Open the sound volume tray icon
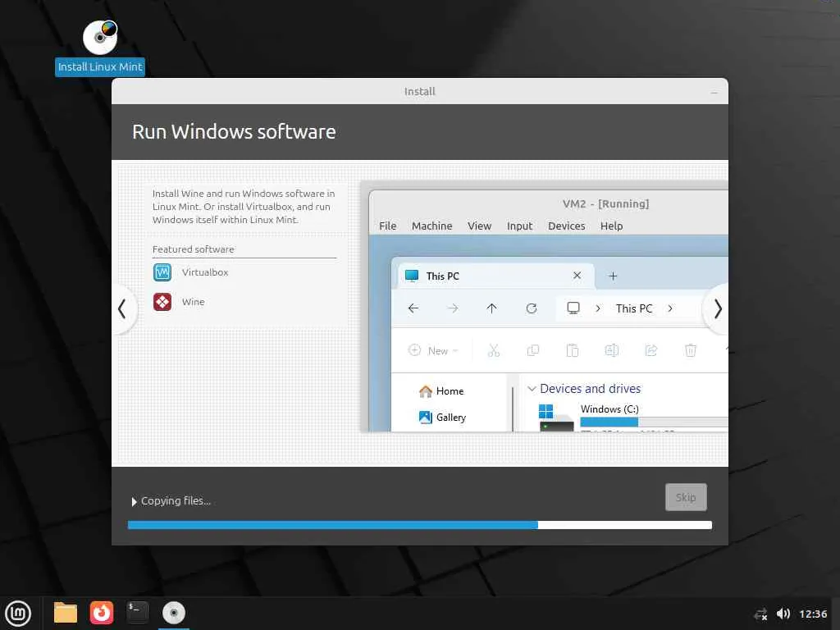 [783, 614]
